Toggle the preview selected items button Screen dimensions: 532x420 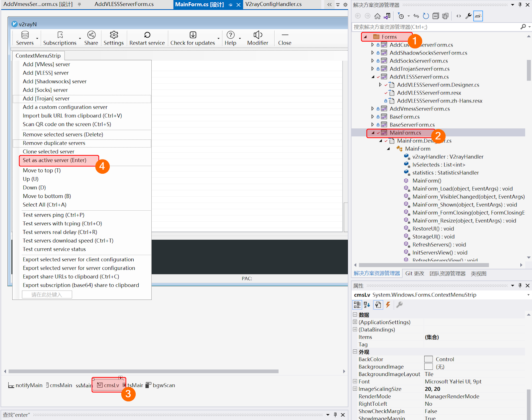pyautogui.click(x=478, y=16)
